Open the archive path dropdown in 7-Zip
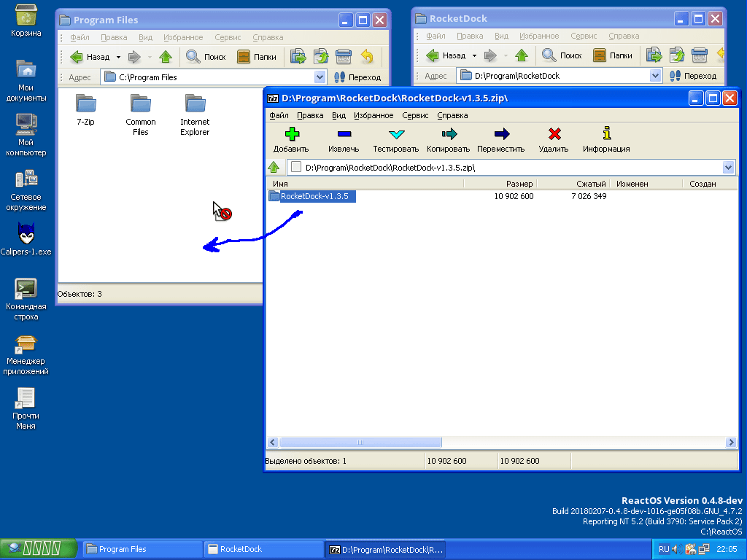 tap(727, 167)
